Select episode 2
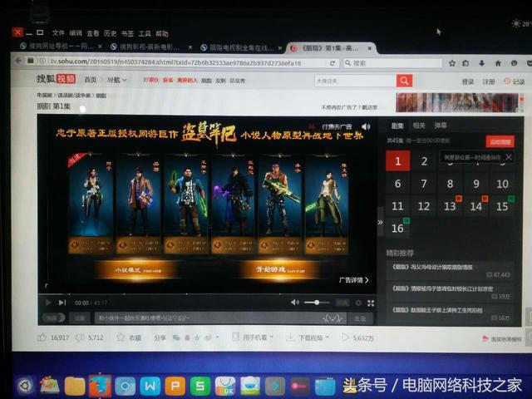The height and width of the screenshot is (399, 532). click(424, 161)
